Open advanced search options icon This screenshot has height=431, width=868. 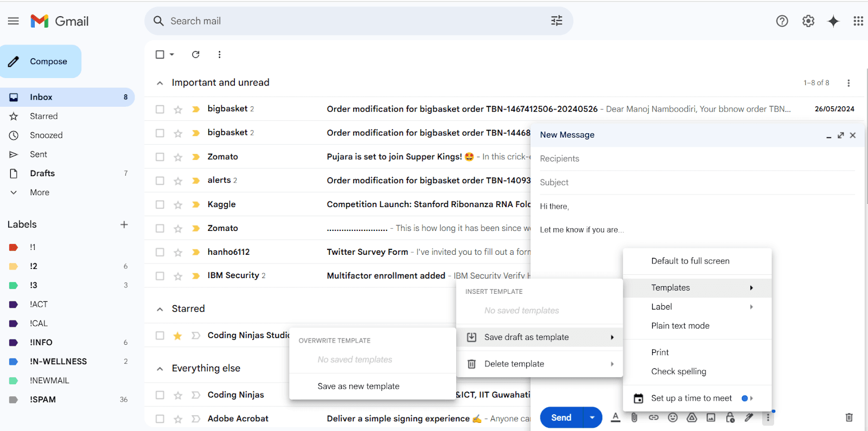557,21
